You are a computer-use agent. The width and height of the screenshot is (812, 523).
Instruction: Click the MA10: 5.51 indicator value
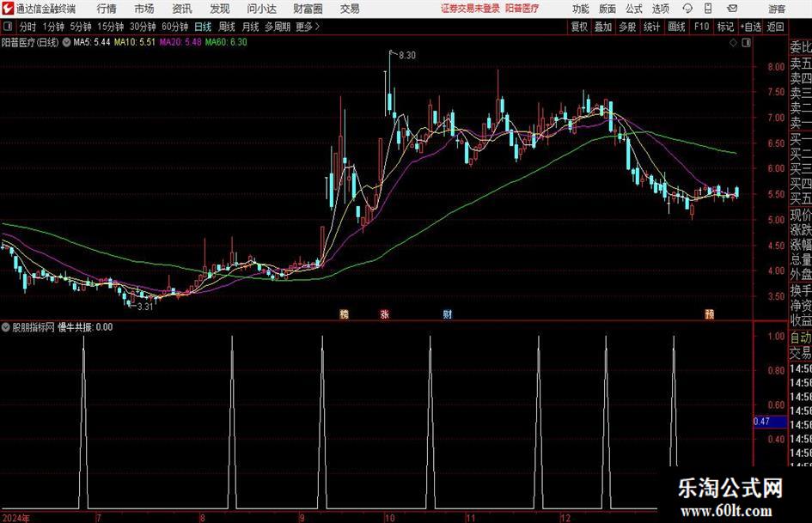[x=135, y=42]
